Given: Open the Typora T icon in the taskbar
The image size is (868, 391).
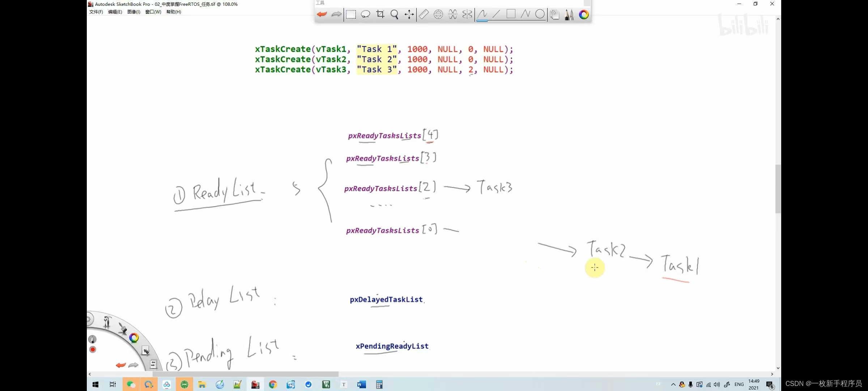Looking at the screenshot, I should pyautogui.click(x=344, y=384).
